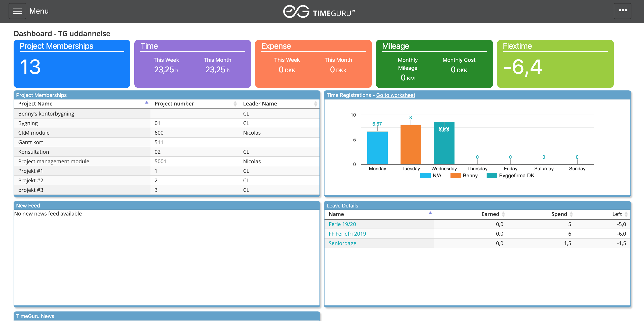This screenshot has height=321, width=644.
Task: Open the Ferie 19/20 leave link
Action: tap(342, 224)
